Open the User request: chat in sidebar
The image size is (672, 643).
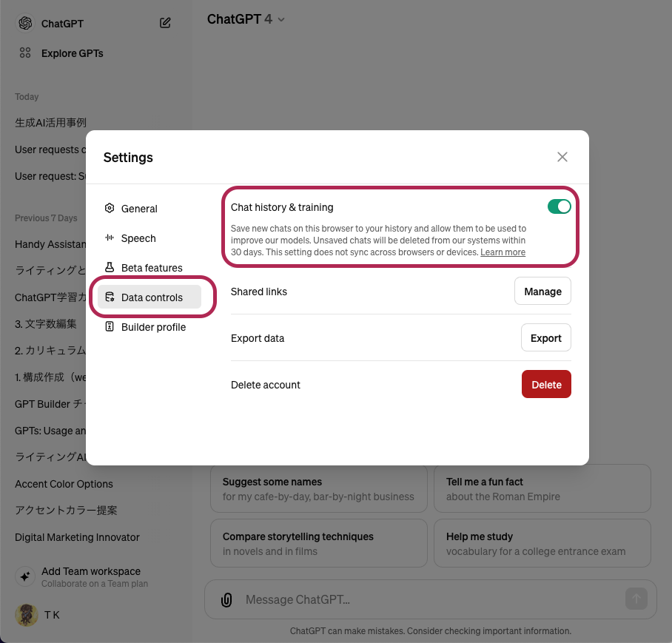pyautogui.click(x=50, y=176)
